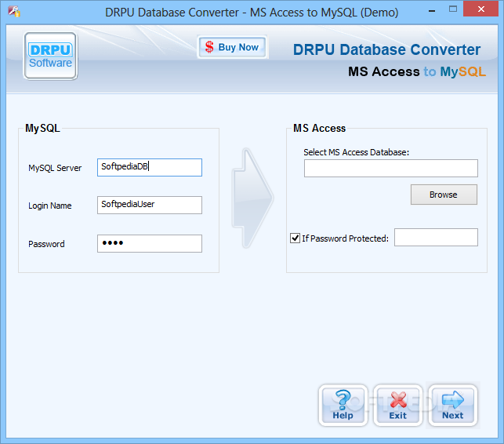
Task: Click the Exit red cross button
Action: click(x=398, y=406)
